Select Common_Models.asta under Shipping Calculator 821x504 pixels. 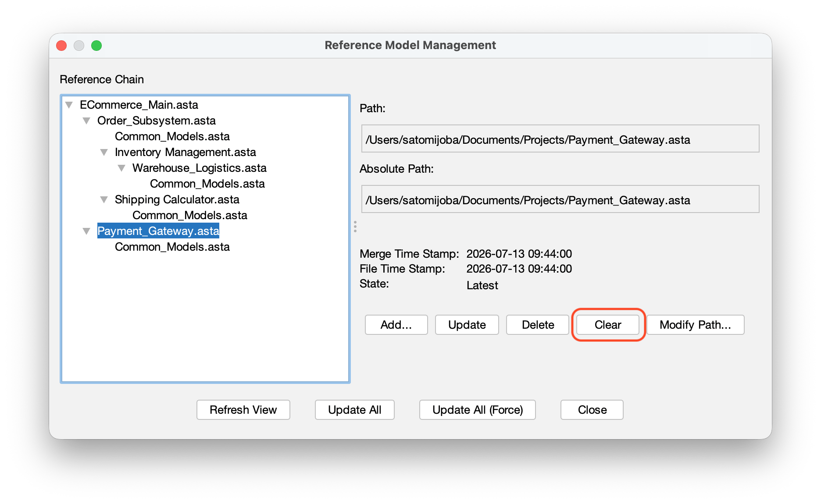click(x=190, y=216)
